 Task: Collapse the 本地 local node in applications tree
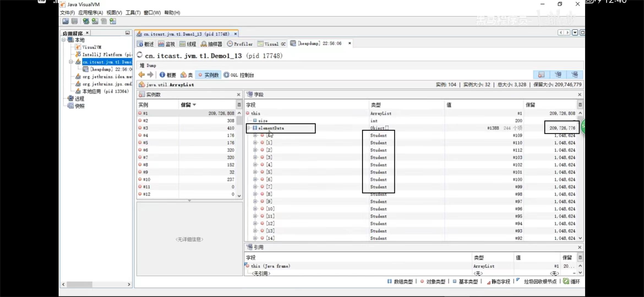click(x=63, y=40)
